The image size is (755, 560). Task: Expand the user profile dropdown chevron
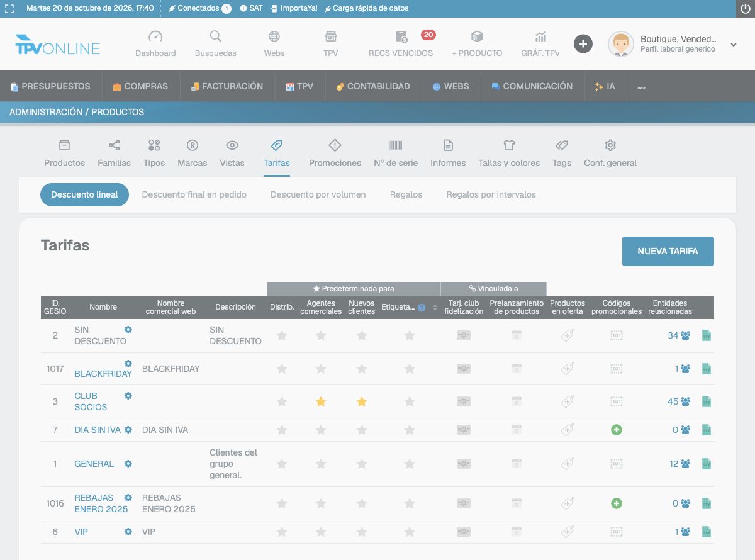(x=734, y=45)
